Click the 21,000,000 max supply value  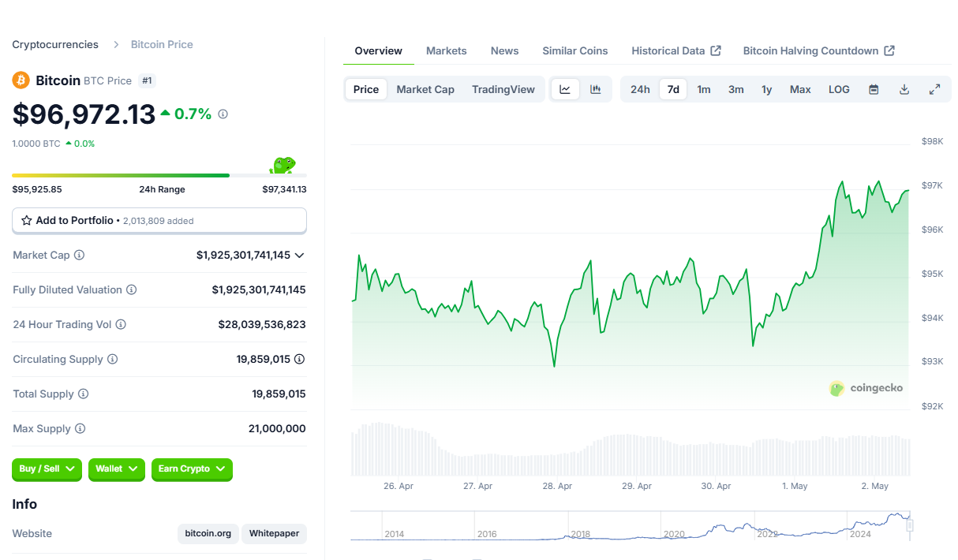[x=277, y=429]
